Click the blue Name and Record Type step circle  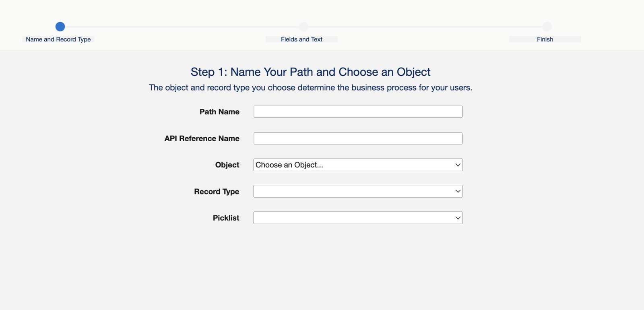point(60,27)
